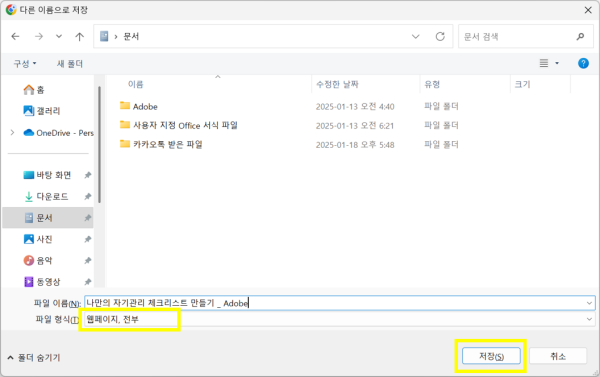Viewport: 600px width, 377px height.
Task: Click the search magnifier icon
Action: [x=580, y=36]
